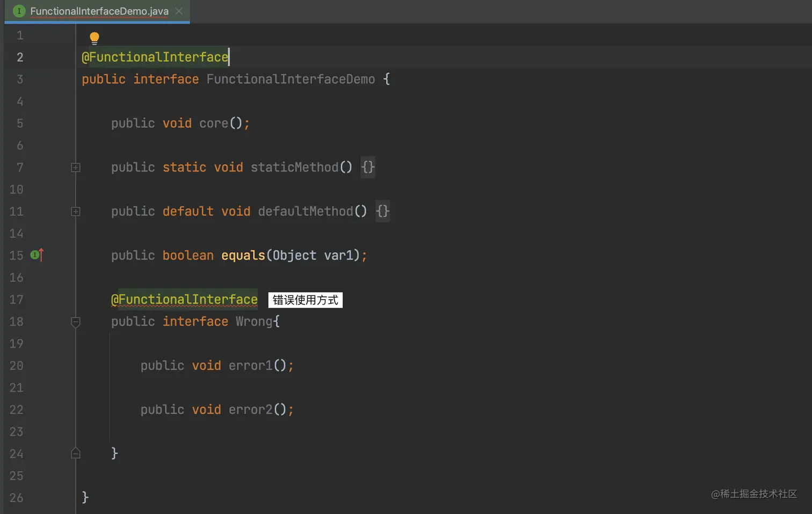The width and height of the screenshot is (812, 514).
Task: Click the 稀土掘金技术社区 watermark text
Action: pyautogui.click(x=754, y=494)
